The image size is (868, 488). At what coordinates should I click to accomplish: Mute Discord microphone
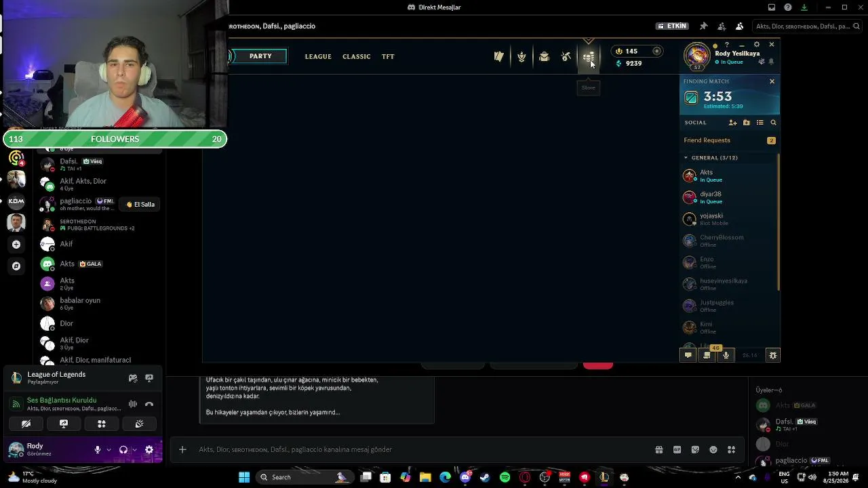pyautogui.click(x=98, y=449)
